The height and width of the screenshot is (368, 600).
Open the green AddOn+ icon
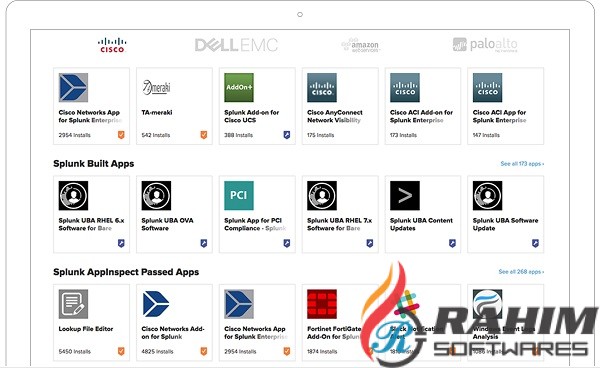click(x=239, y=88)
